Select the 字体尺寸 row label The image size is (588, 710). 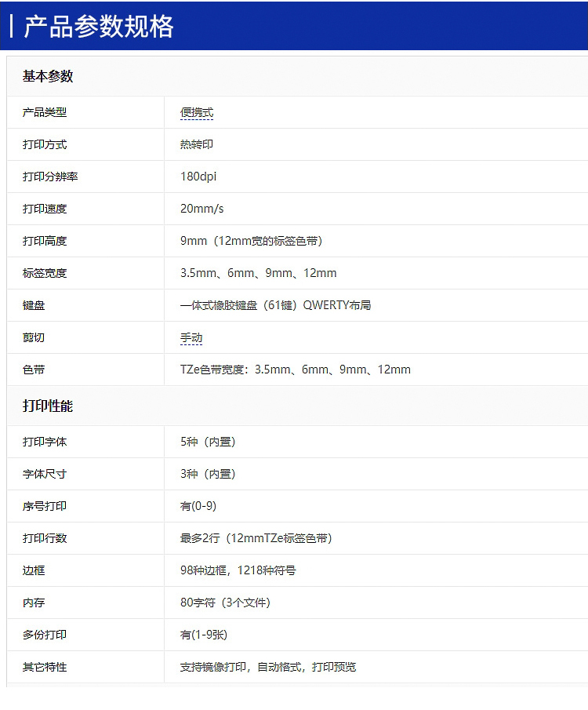[x=45, y=475]
